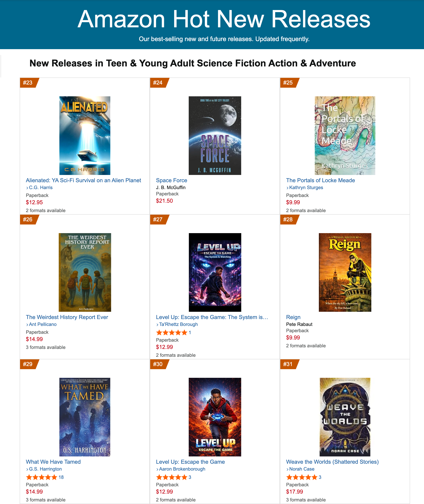This screenshot has width=424, height=504.
Task: Open author link C.G. Harris
Action: [x=41, y=188]
